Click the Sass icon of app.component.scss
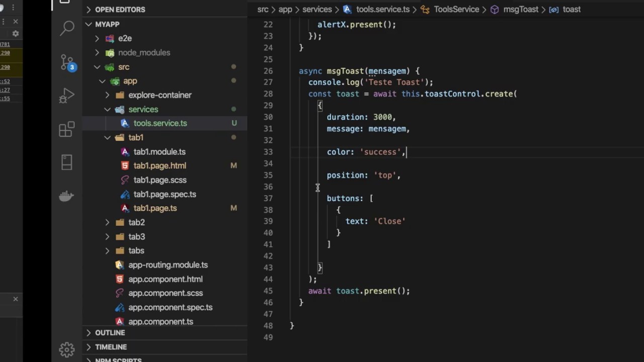 point(119,293)
